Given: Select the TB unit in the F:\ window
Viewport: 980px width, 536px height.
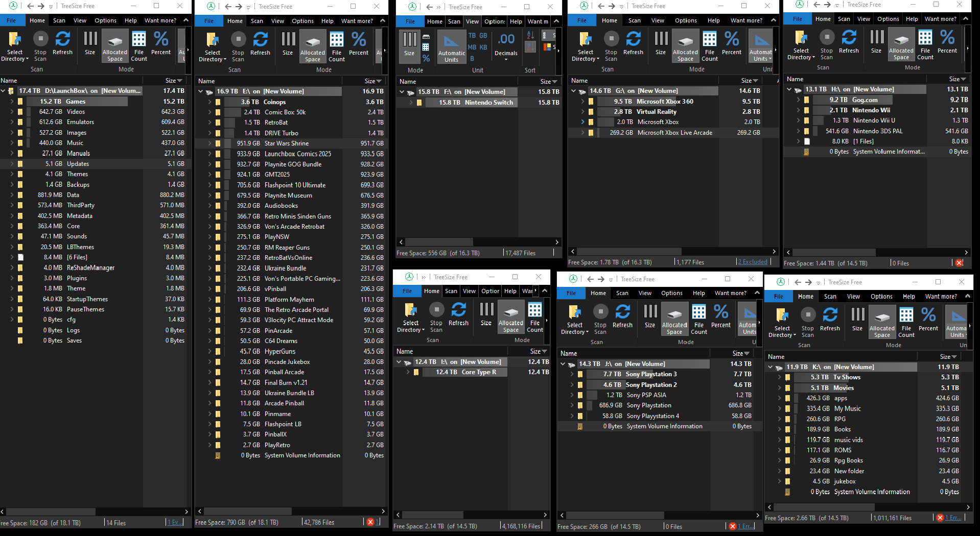Looking at the screenshot, I should pyautogui.click(x=472, y=35).
